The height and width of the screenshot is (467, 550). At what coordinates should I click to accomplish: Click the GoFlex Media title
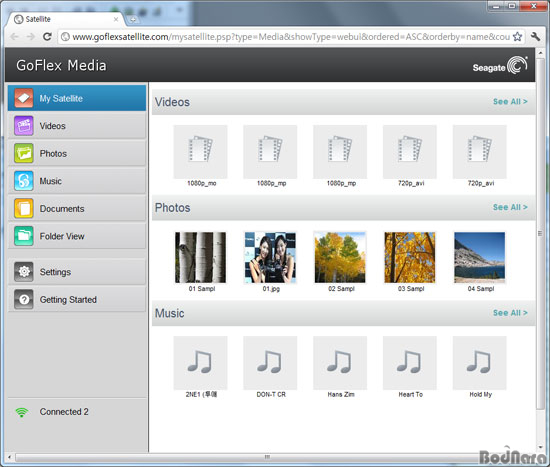coord(61,66)
